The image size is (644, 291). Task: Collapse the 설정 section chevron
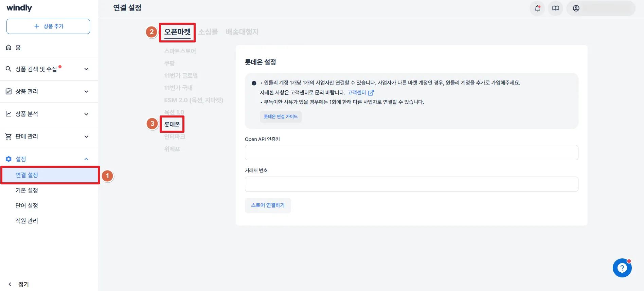click(x=86, y=159)
